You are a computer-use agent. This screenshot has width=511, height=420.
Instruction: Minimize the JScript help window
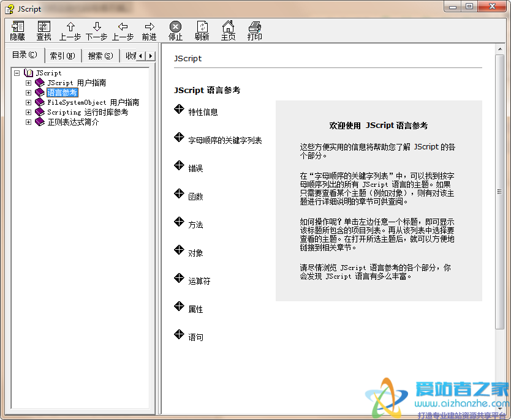453,7
